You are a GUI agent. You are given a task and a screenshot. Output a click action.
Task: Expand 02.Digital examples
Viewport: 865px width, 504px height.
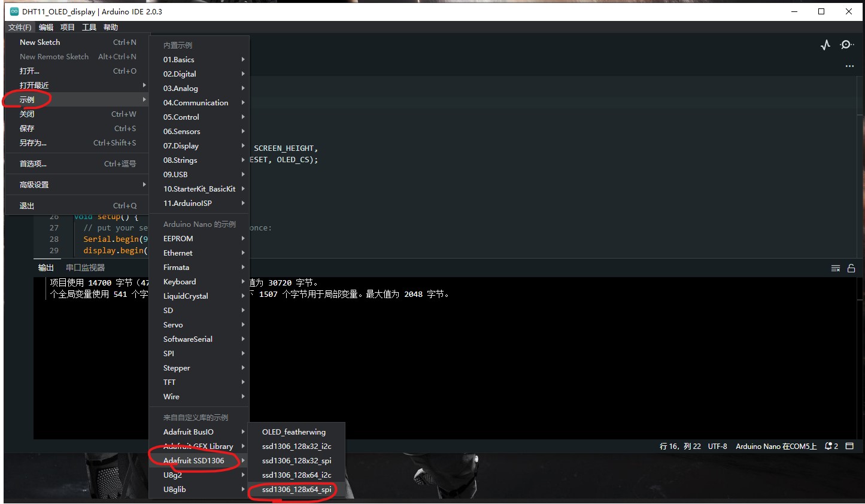199,74
